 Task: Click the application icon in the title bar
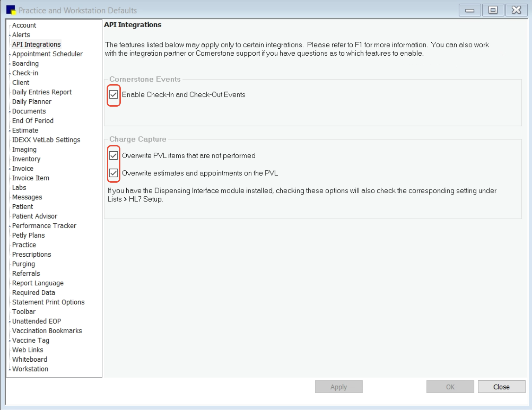coord(11,10)
